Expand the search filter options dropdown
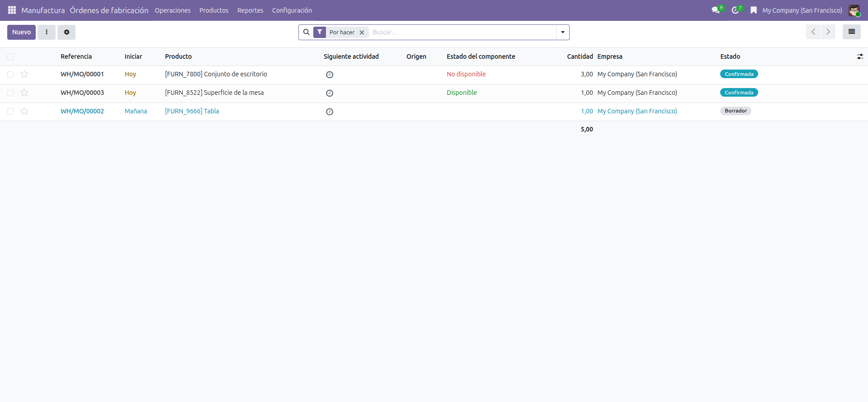 pyautogui.click(x=562, y=32)
